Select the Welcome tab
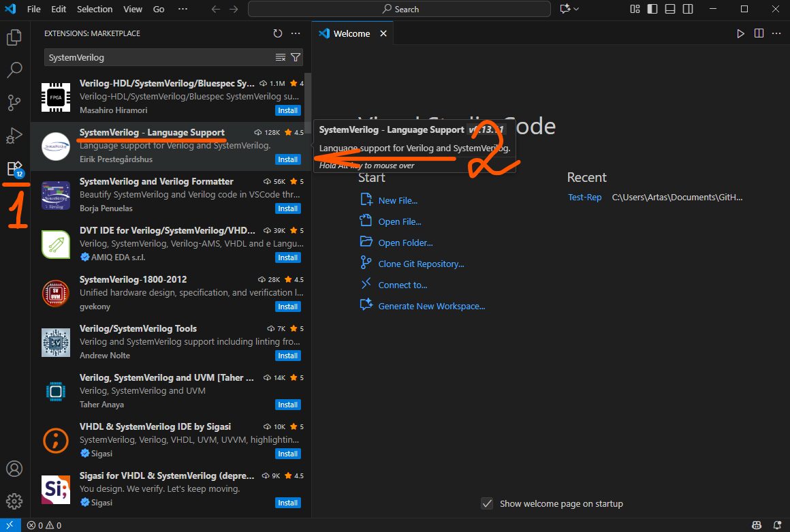Image resolution: width=790 pixels, height=532 pixels. coord(351,33)
